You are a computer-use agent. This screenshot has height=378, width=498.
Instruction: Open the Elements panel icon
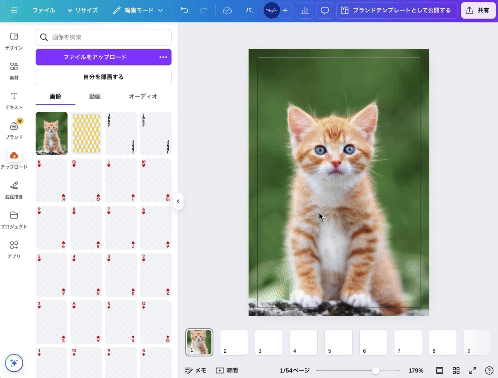[x=14, y=70]
